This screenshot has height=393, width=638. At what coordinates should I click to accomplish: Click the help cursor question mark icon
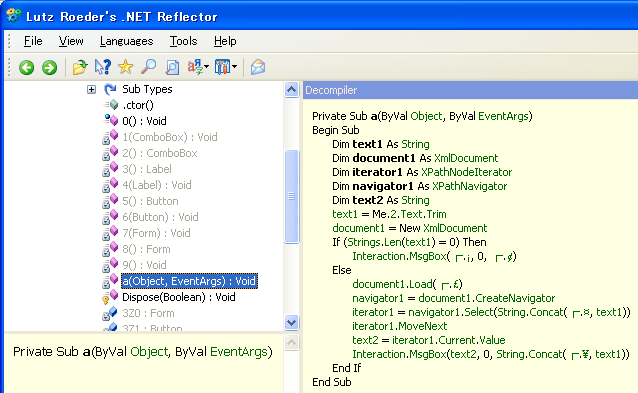[x=103, y=67]
